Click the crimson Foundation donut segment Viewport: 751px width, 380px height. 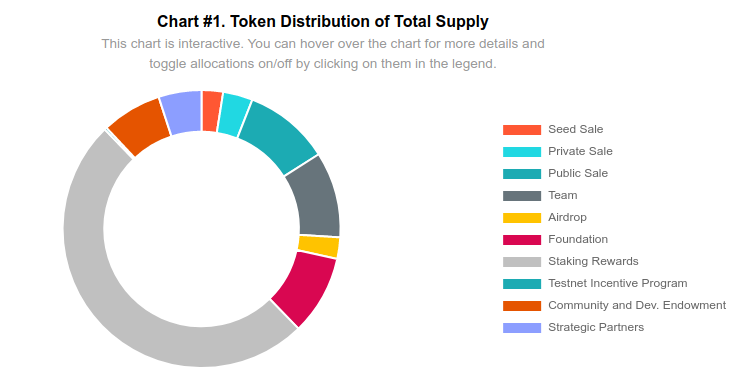pos(307,288)
